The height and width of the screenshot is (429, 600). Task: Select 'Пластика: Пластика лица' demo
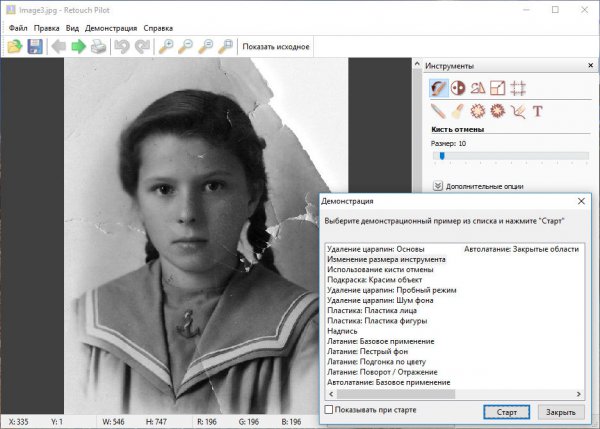(372, 310)
